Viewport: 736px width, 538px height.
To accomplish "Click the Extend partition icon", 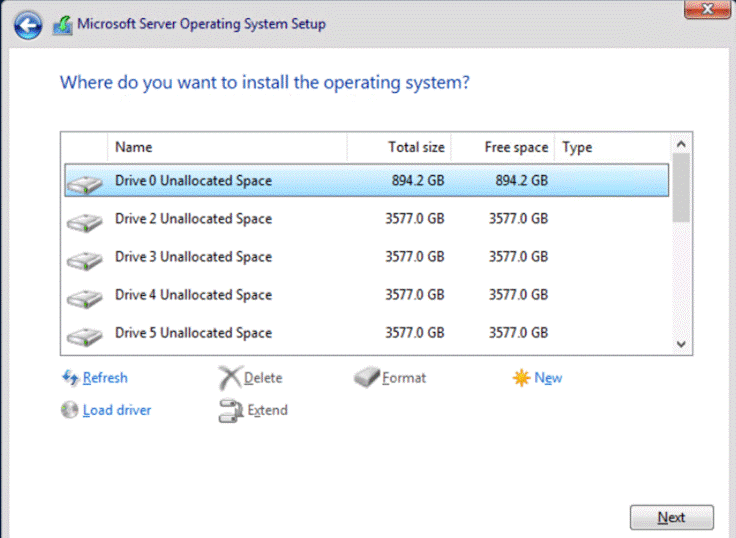I will tap(230, 410).
